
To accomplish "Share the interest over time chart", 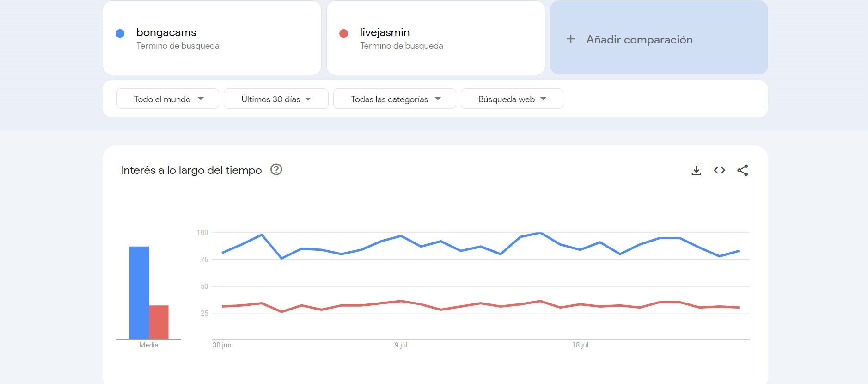I will pyautogui.click(x=742, y=171).
